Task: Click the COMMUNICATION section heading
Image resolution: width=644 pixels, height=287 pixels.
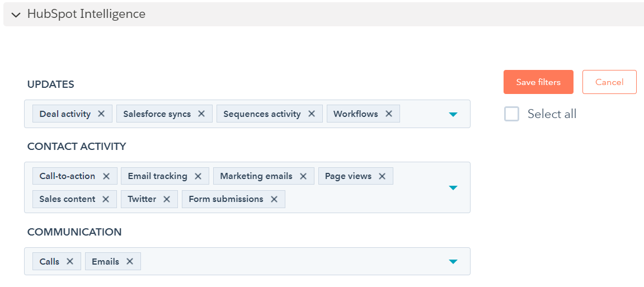Action: (74, 232)
